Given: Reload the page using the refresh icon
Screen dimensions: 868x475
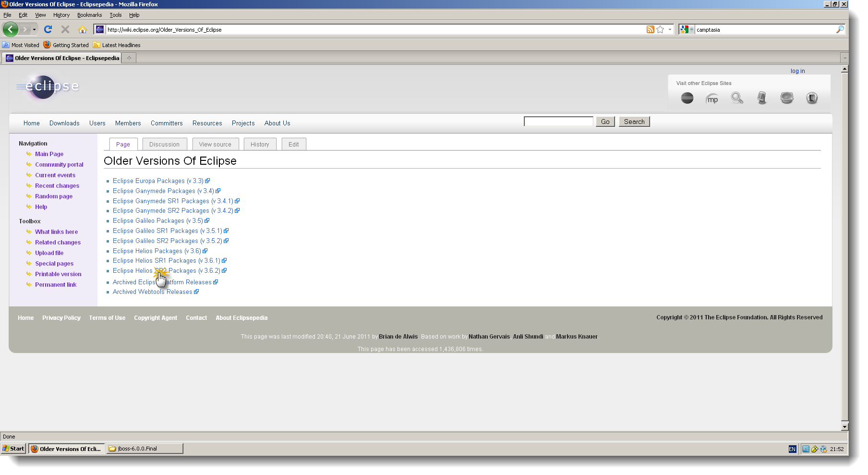Looking at the screenshot, I should pos(48,29).
